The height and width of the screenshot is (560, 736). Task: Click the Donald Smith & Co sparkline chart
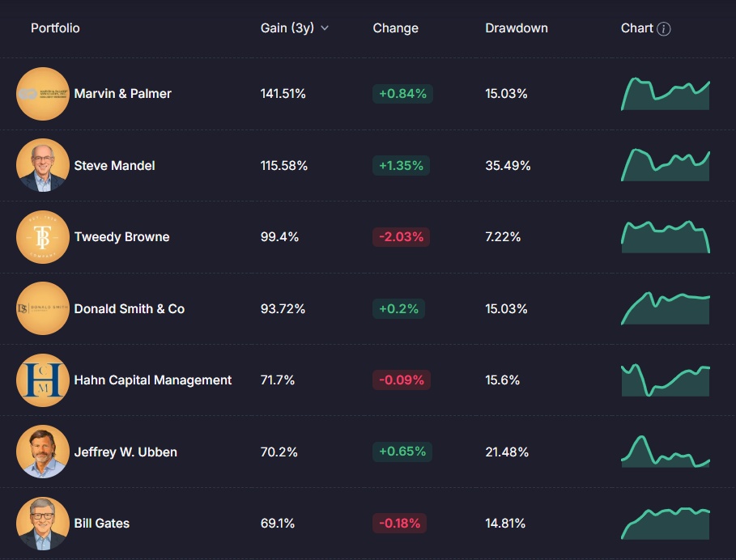pyautogui.click(x=665, y=308)
